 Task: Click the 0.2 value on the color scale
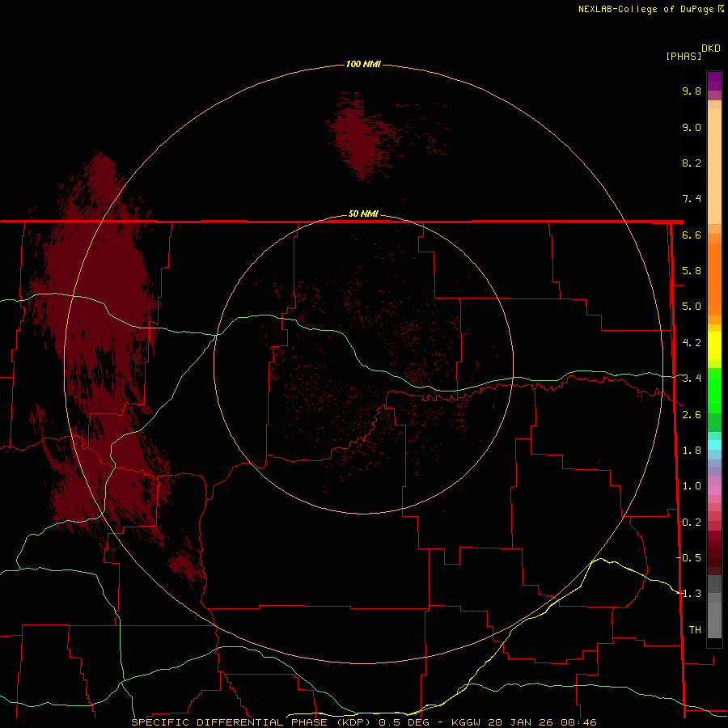[x=692, y=523]
